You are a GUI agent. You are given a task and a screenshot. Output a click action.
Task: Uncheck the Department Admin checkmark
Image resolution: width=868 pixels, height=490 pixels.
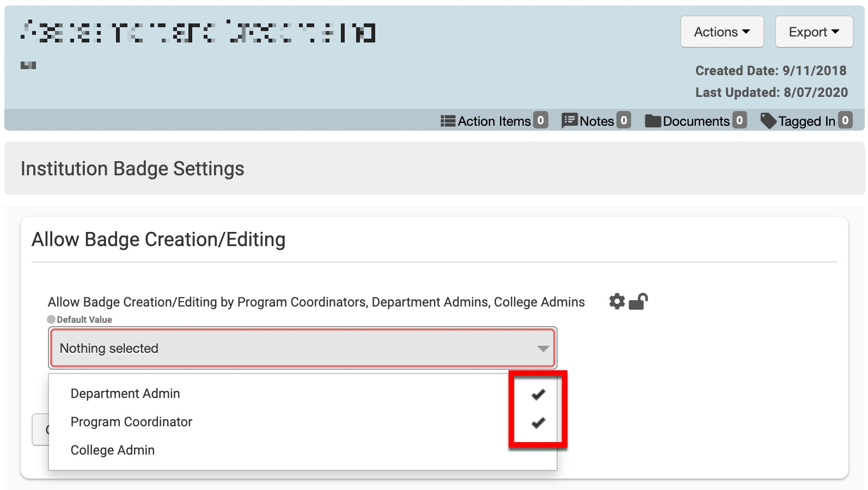(538, 394)
